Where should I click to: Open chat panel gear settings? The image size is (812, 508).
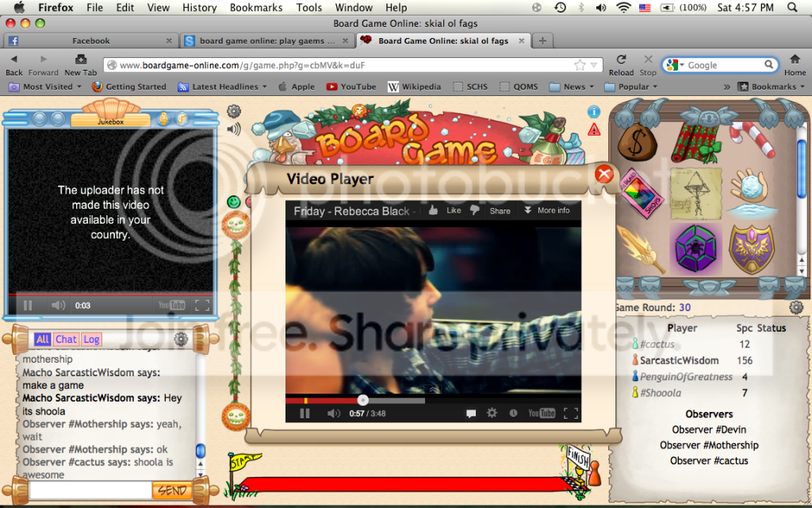[x=180, y=339]
